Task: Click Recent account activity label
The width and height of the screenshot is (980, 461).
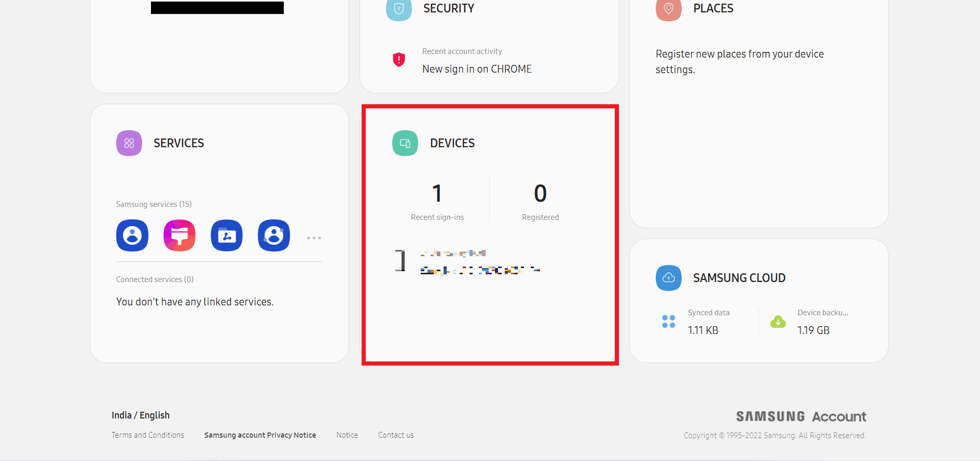Action: (x=462, y=51)
